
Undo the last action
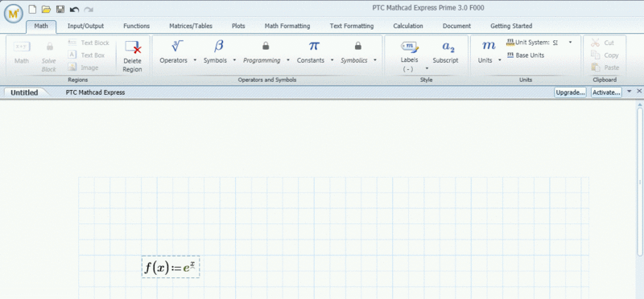74,9
